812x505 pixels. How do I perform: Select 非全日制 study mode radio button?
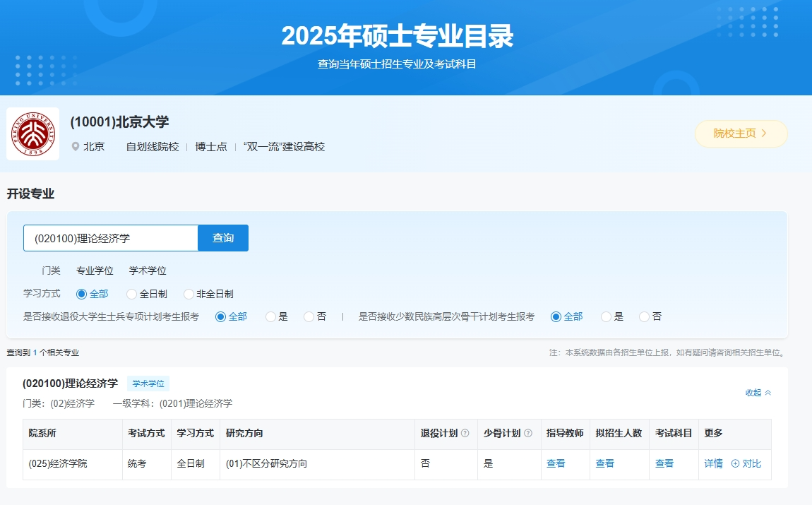(x=189, y=294)
